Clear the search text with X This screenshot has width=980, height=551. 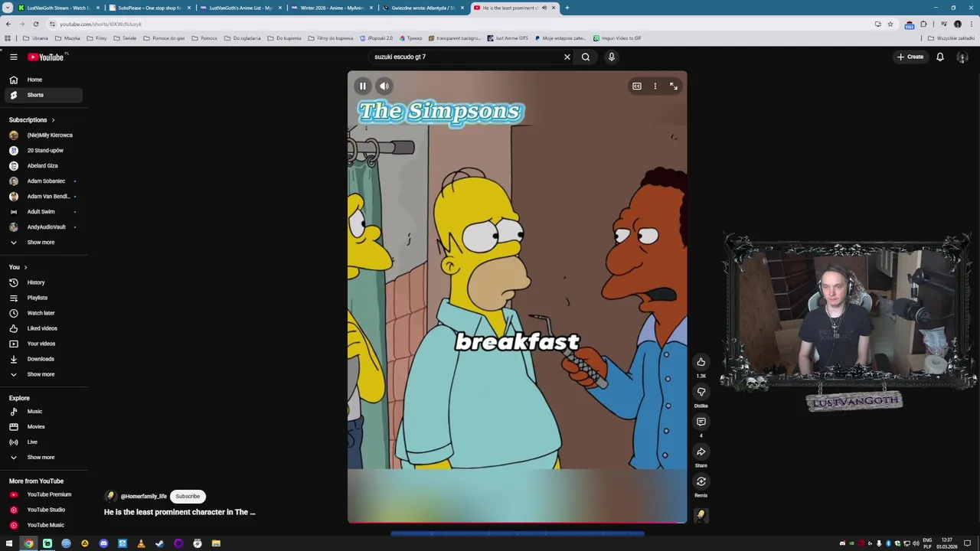coord(567,57)
